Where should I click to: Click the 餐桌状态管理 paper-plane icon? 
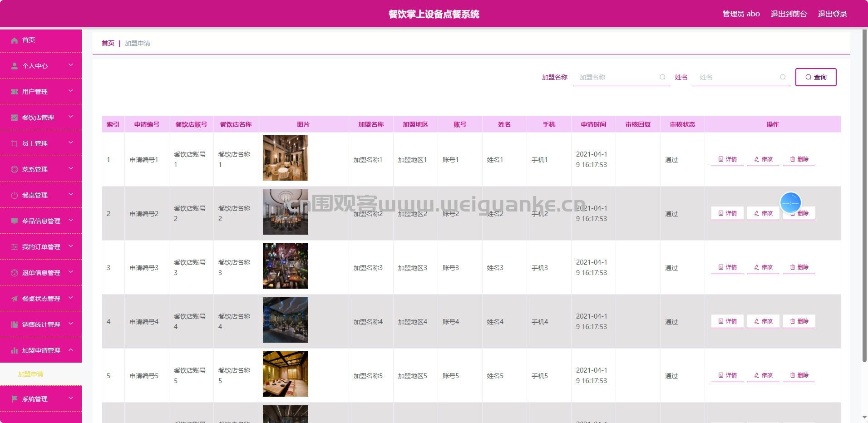pyautogui.click(x=15, y=299)
